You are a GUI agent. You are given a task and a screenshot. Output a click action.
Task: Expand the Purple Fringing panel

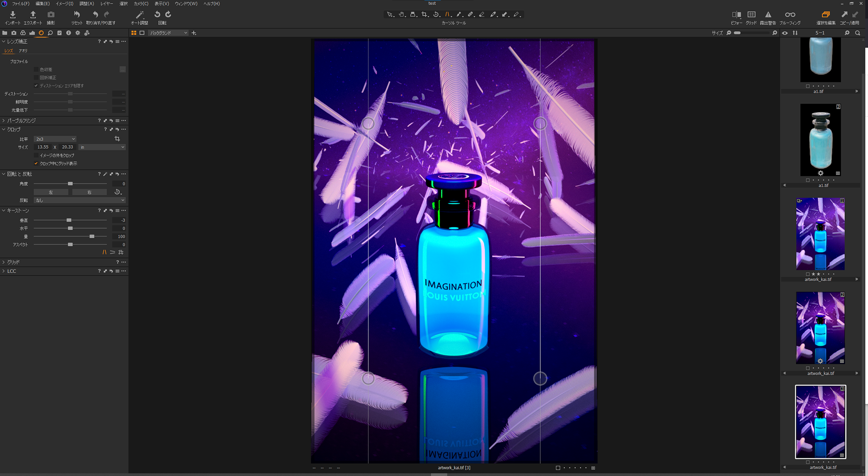4,121
